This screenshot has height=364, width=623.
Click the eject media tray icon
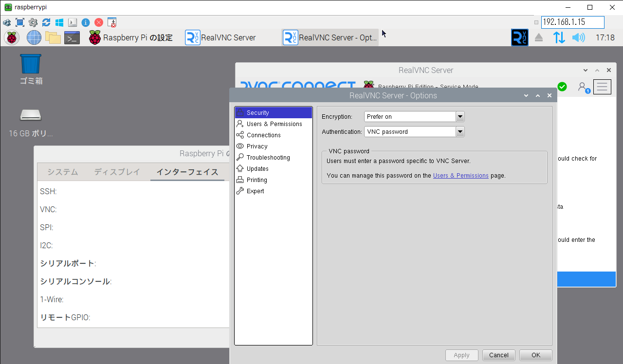coord(538,37)
